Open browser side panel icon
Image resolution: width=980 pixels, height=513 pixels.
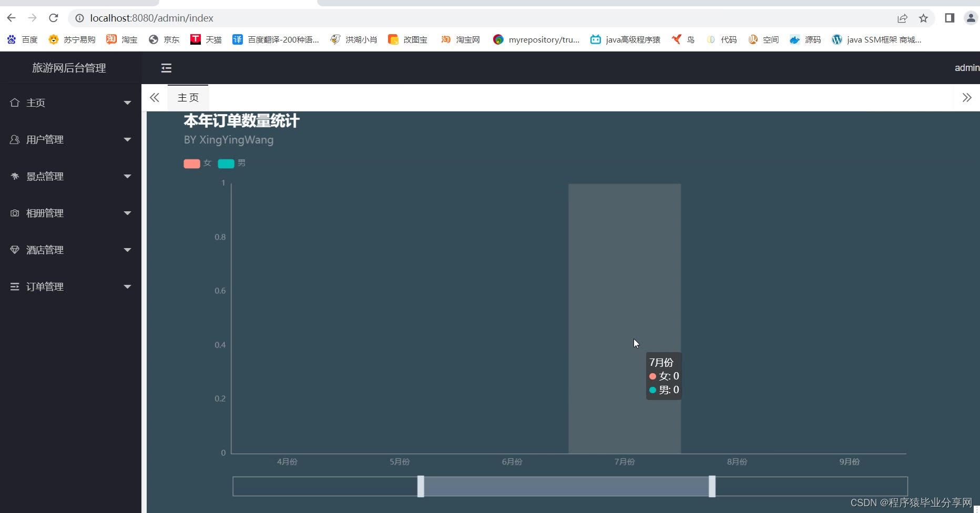[950, 18]
